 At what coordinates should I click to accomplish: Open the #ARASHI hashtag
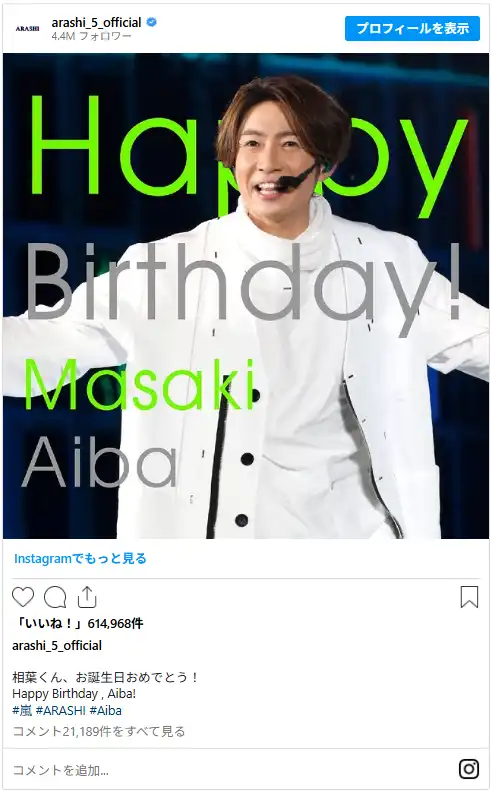pos(61,710)
